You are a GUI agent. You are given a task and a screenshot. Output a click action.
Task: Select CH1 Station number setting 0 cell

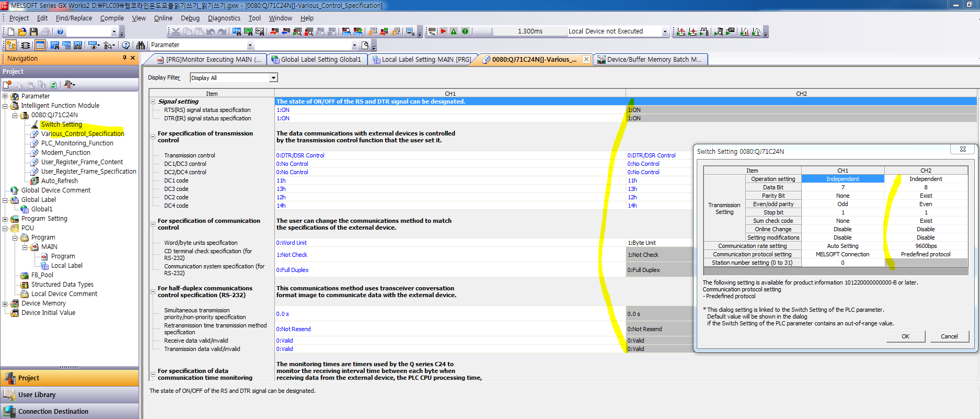pyautogui.click(x=843, y=263)
